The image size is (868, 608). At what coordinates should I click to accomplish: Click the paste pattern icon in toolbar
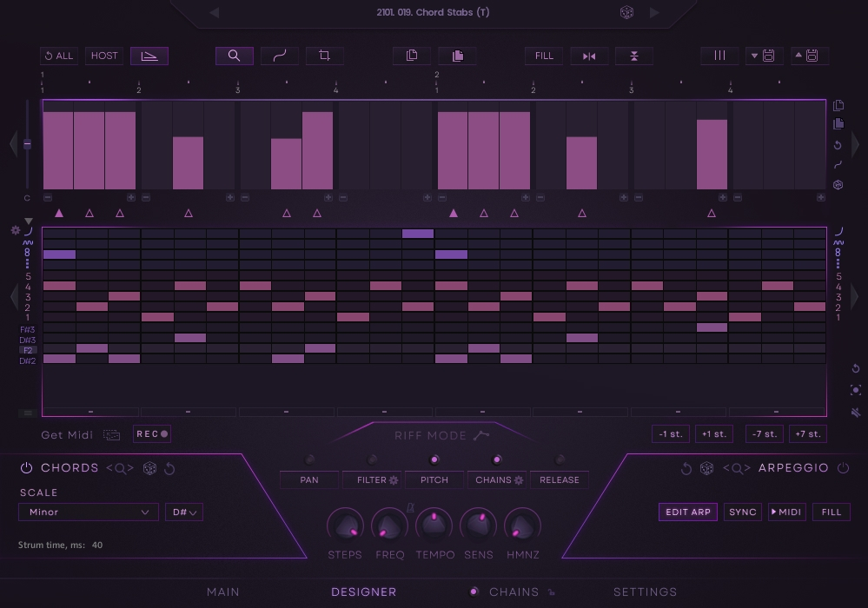pos(457,56)
